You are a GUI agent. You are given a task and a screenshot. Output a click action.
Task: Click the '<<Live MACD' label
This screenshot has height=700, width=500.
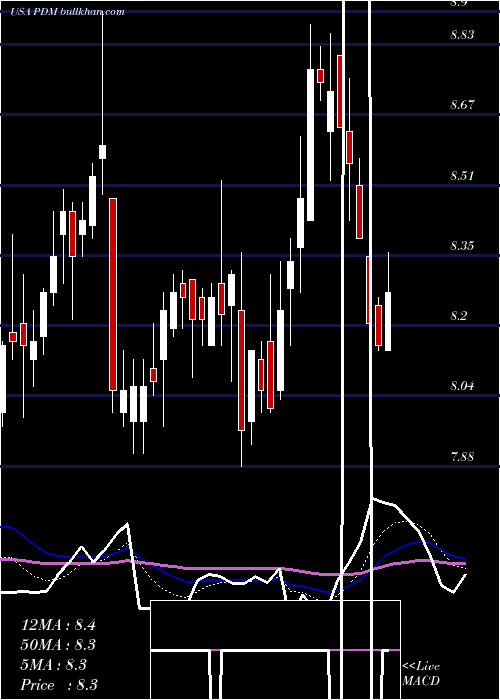421,673
